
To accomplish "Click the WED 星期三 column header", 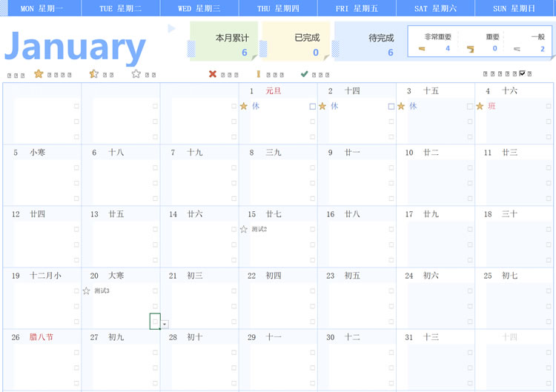I will tap(199, 8).
